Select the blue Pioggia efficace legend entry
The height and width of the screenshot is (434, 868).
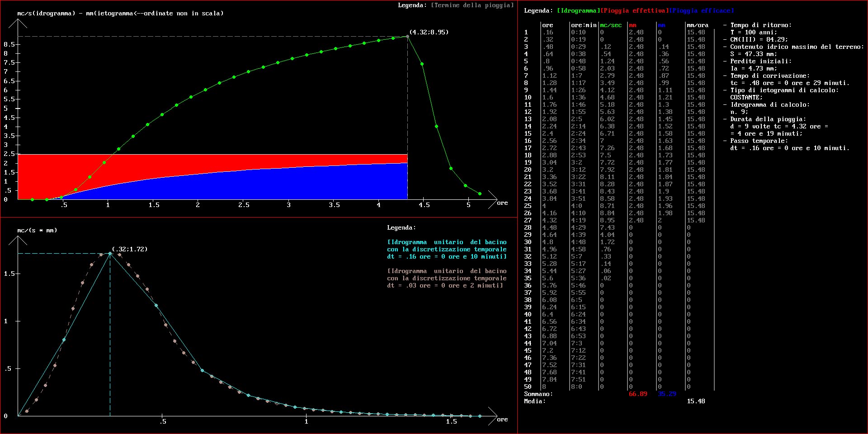click(702, 10)
